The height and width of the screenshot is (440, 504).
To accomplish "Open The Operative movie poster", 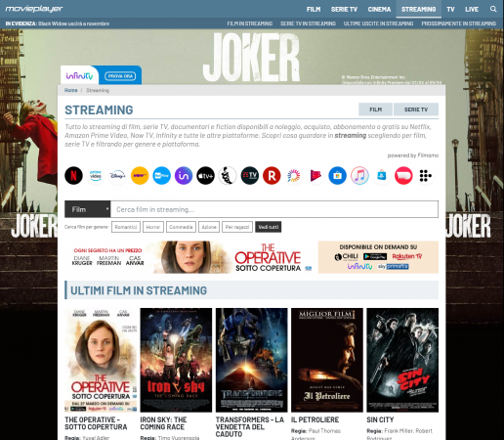I will pos(101,360).
